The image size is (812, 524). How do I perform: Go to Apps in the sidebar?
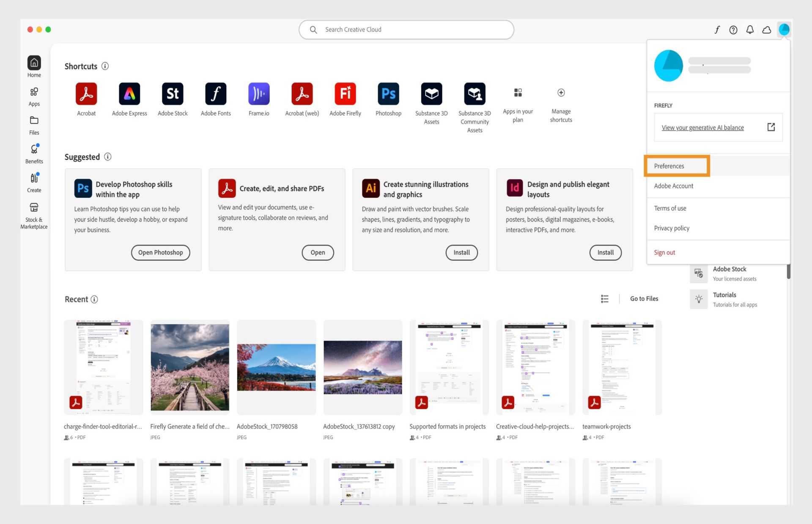click(x=34, y=96)
